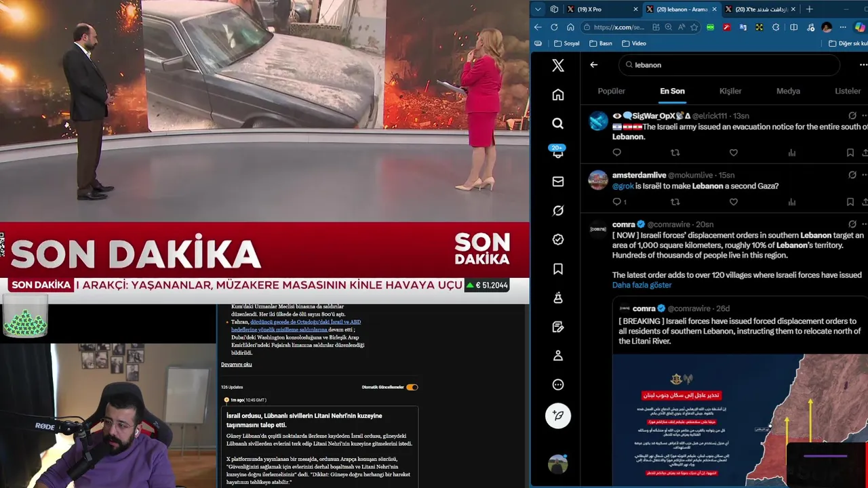Close the lebanon - Arama browser tab
Screen dimensions: 868x488
coord(714,9)
